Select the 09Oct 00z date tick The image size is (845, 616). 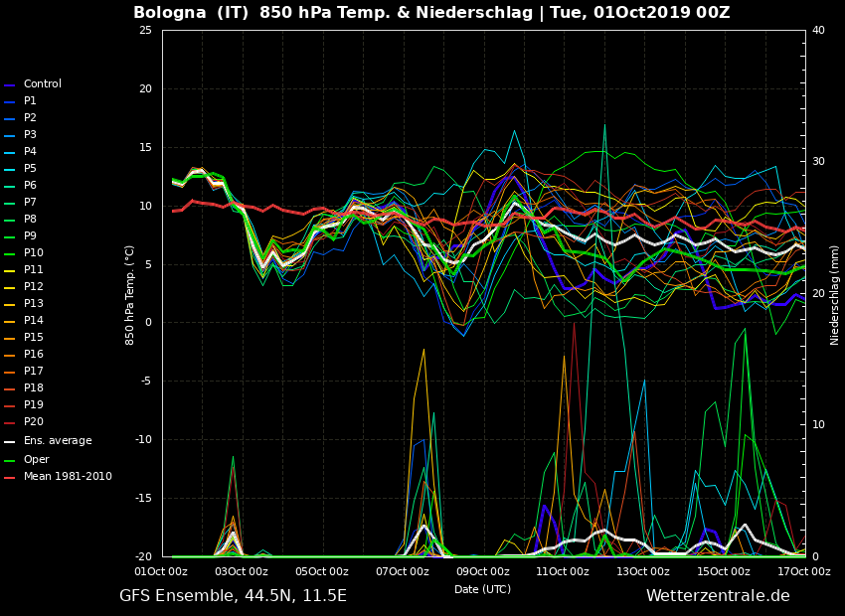[482, 572]
